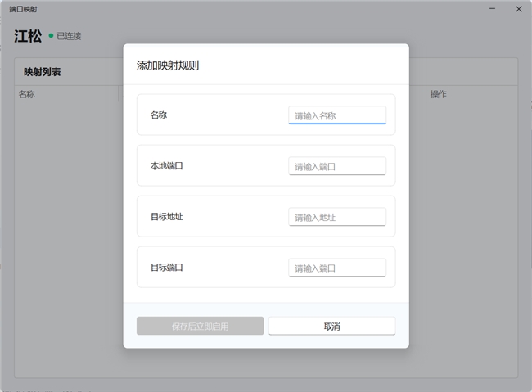532x392 pixels.
Task: Cancel the dialog with 取消 button
Action: 331,326
